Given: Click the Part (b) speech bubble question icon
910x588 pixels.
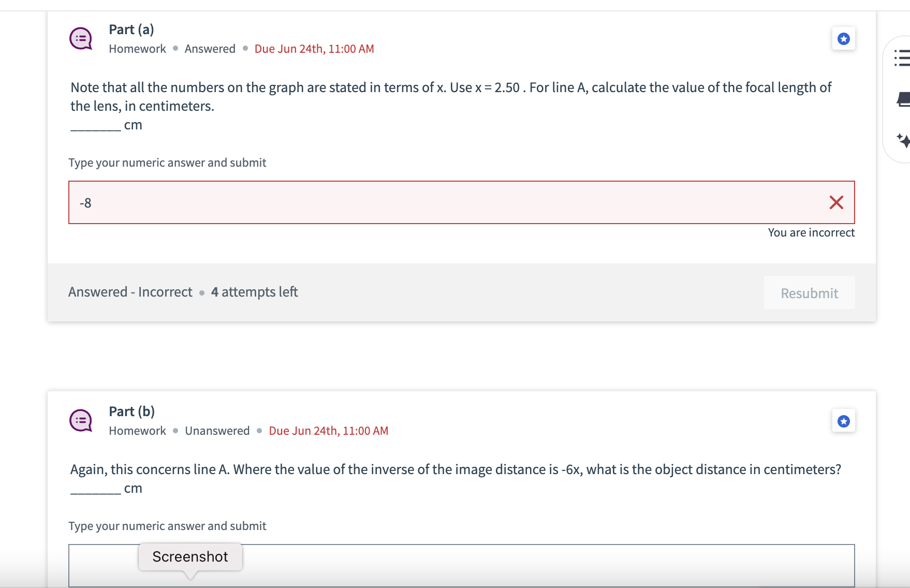Looking at the screenshot, I should point(80,420).
